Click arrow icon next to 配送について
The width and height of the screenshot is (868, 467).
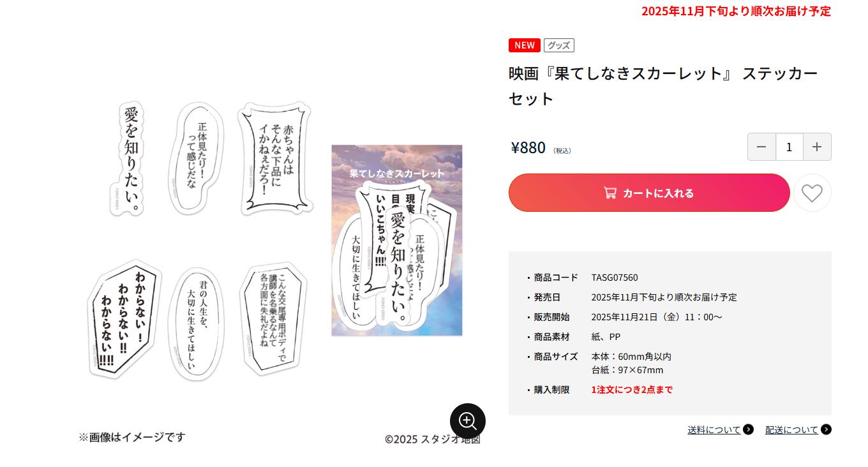[826, 429]
